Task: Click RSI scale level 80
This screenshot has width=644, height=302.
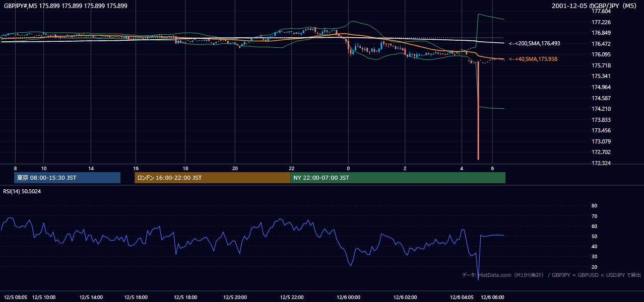Action: point(594,206)
